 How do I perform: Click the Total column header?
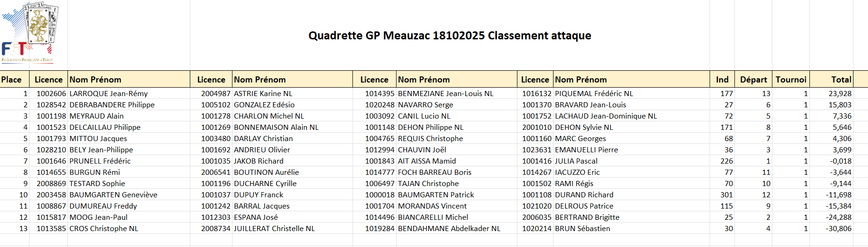(841, 80)
